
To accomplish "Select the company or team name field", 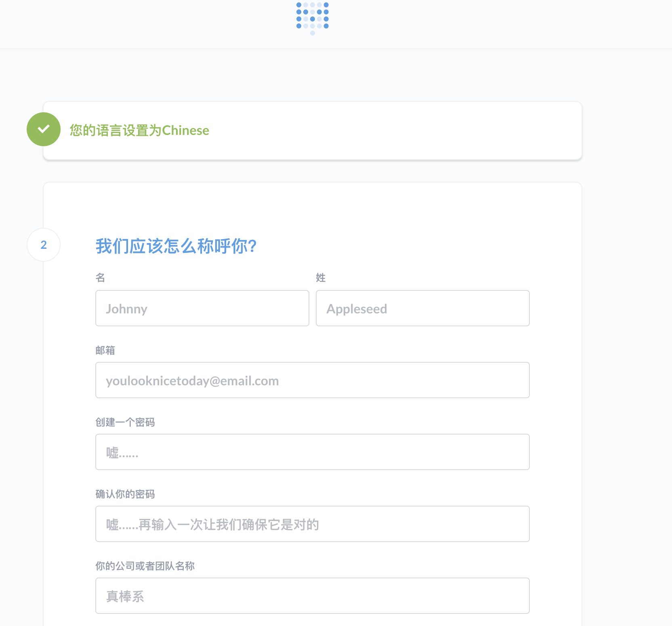I will [312, 596].
